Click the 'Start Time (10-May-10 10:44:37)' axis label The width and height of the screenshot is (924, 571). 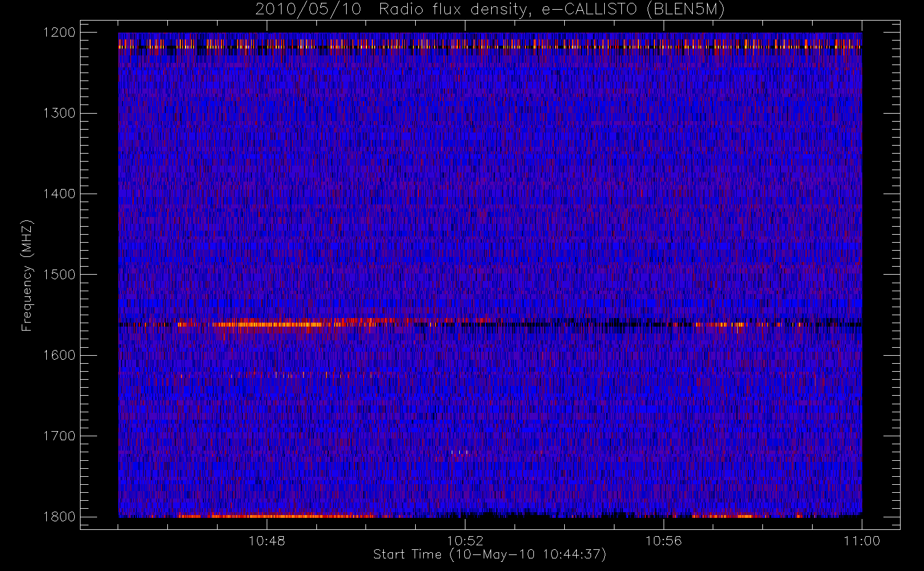click(489, 554)
